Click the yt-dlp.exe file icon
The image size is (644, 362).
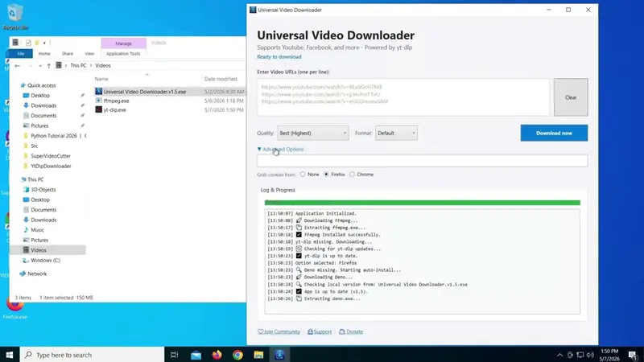click(x=98, y=109)
